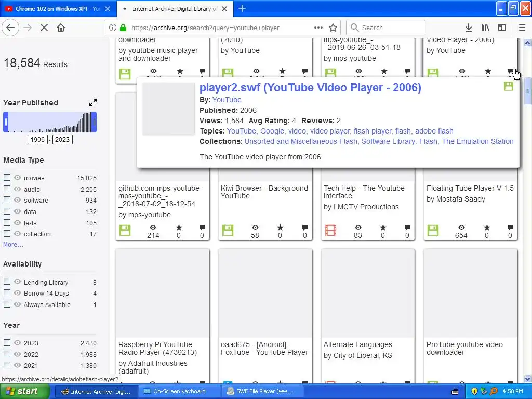This screenshot has width=532, height=399.
Task: Click floppy icon on Kiwi Browser card
Action: coord(228,230)
